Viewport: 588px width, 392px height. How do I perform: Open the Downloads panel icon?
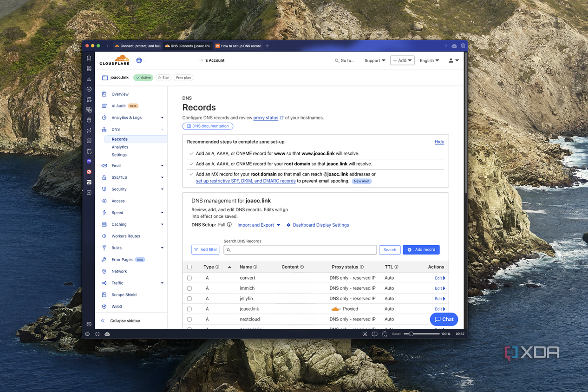click(89, 79)
